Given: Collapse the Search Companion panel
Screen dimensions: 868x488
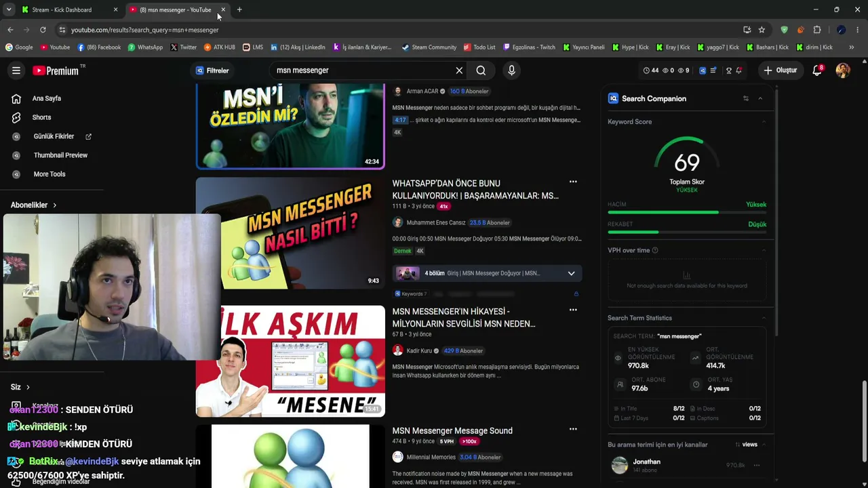Looking at the screenshot, I should pyautogui.click(x=760, y=98).
